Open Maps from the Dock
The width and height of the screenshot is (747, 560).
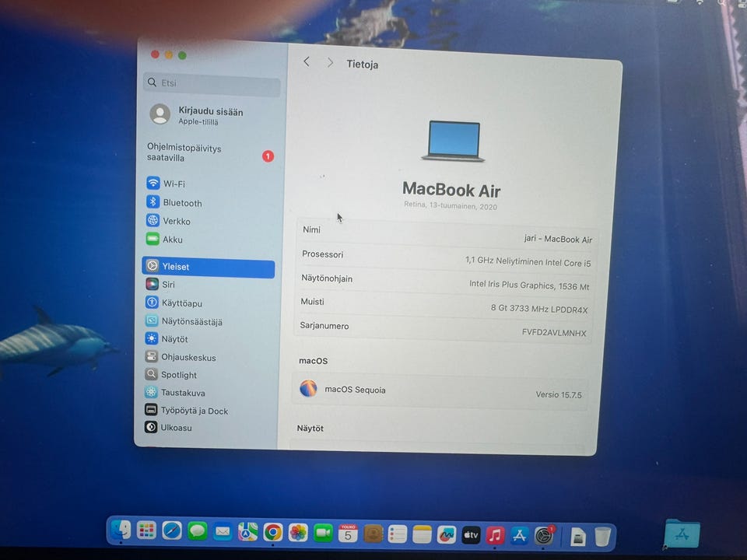tap(247, 532)
